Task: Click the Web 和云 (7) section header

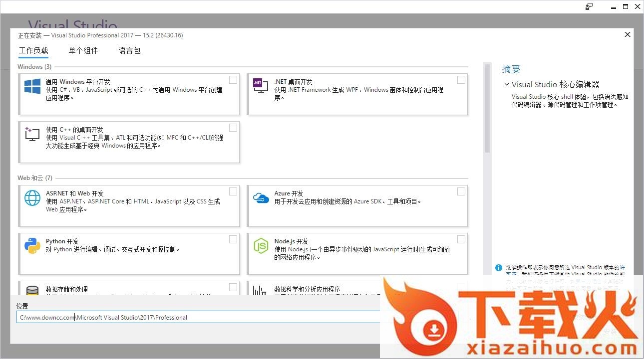Action: 35,178
